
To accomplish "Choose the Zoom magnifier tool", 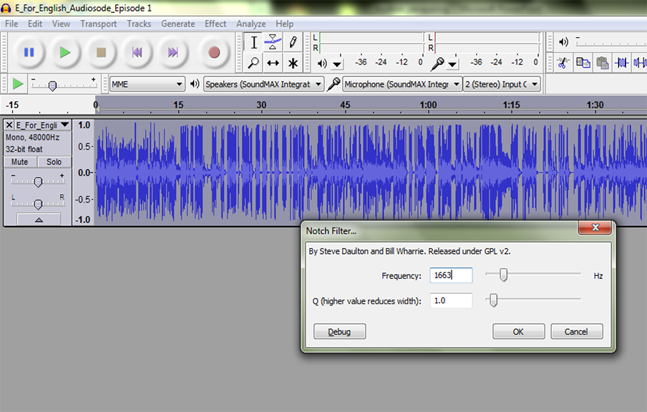I will click(x=253, y=62).
